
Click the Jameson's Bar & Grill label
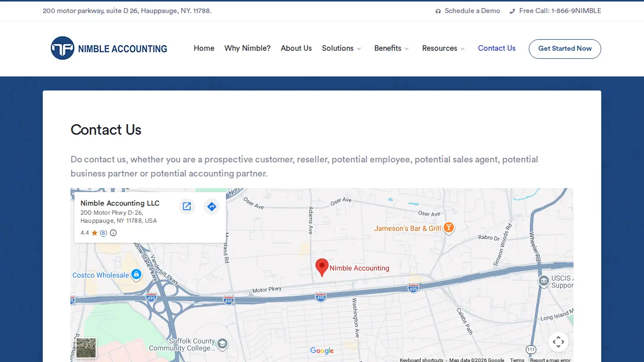click(408, 228)
